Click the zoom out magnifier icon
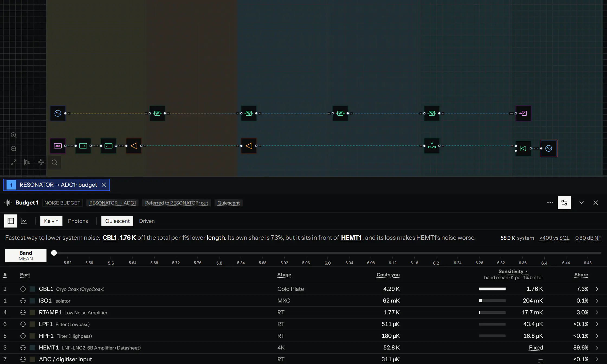This screenshot has height=364, width=607. 14,149
